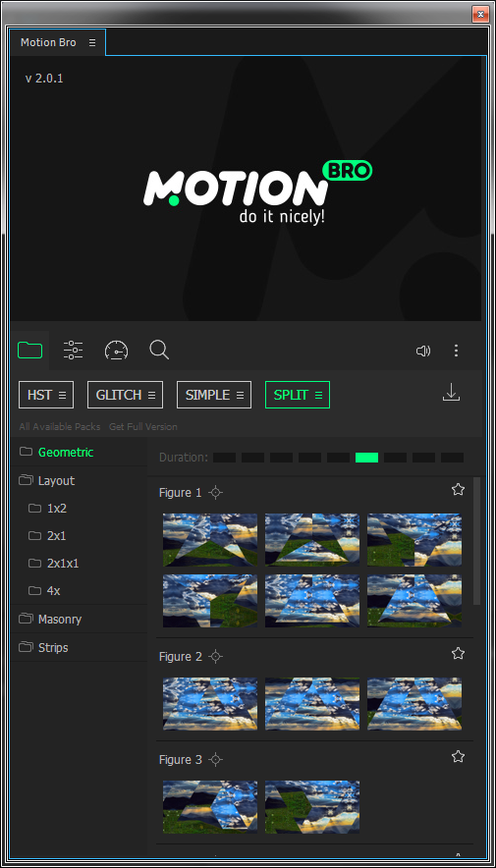Select the first Duration segment
Screen dimensions: 496x868
pos(224,458)
